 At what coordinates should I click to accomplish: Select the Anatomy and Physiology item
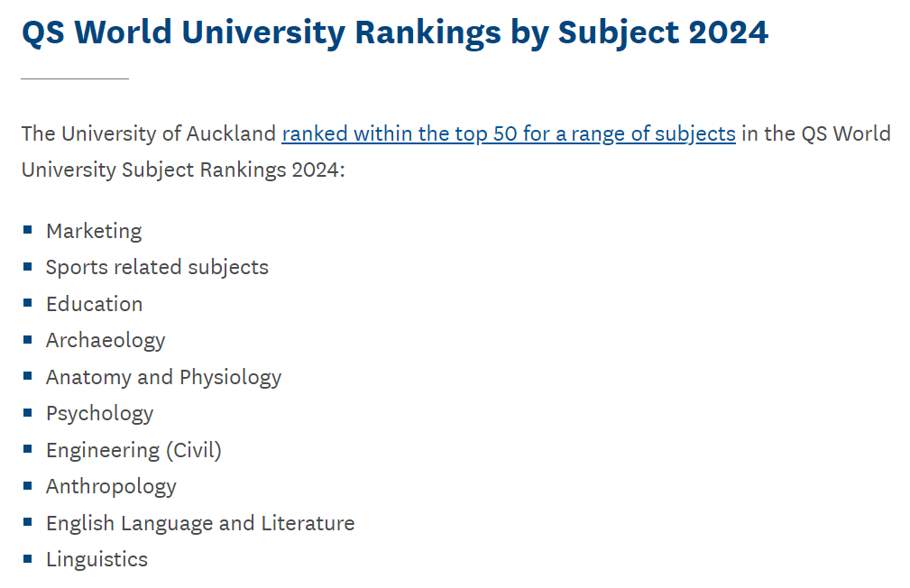(x=163, y=377)
